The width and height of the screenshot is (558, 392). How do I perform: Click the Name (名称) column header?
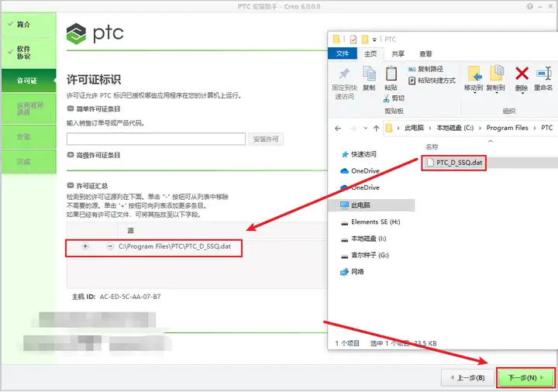(x=432, y=146)
